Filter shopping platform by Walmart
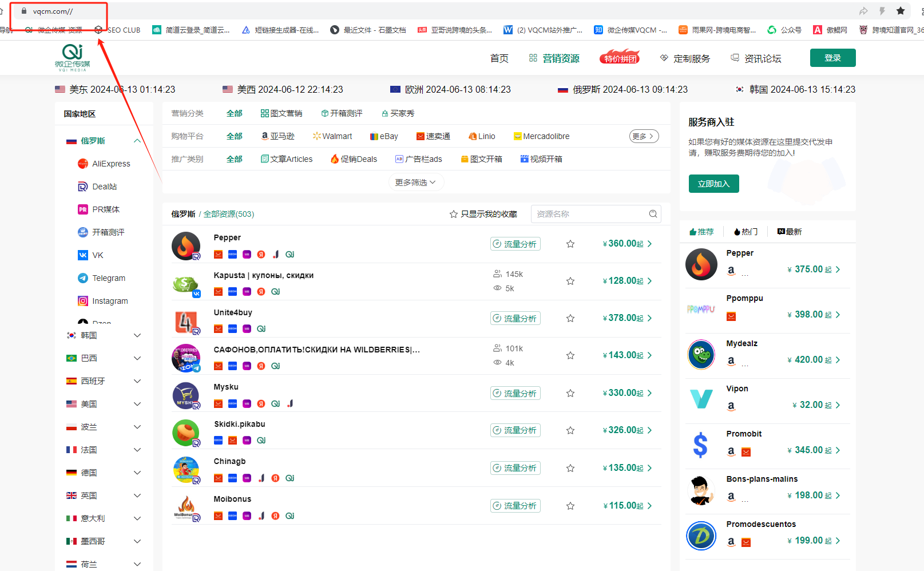Image resolution: width=924 pixels, height=571 pixels. click(x=332, y=136)
